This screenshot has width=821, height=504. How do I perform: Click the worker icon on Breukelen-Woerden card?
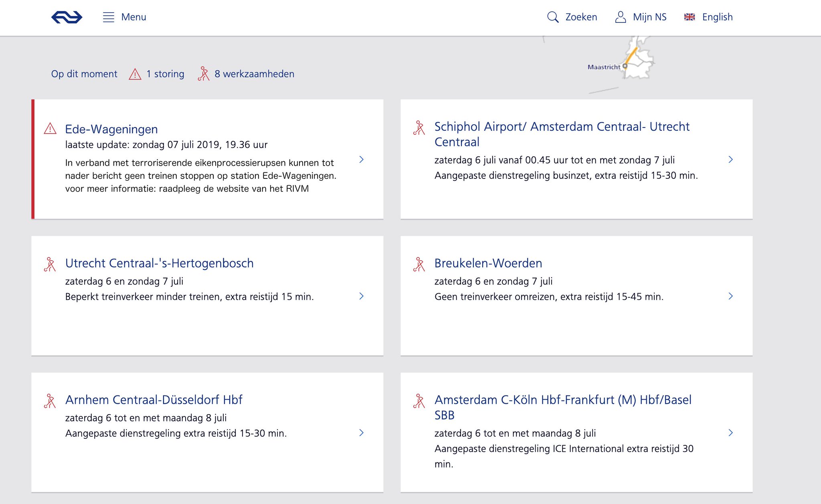coord(419,265)
